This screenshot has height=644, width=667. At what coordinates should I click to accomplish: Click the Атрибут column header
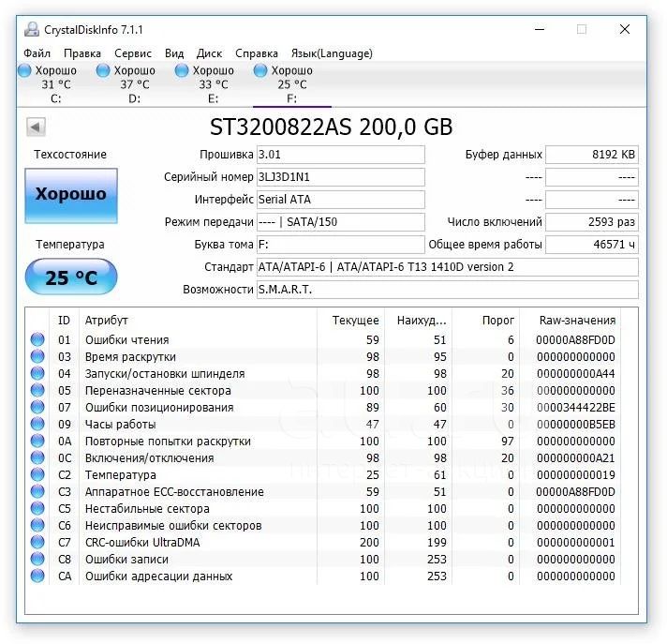pos(198,320)
